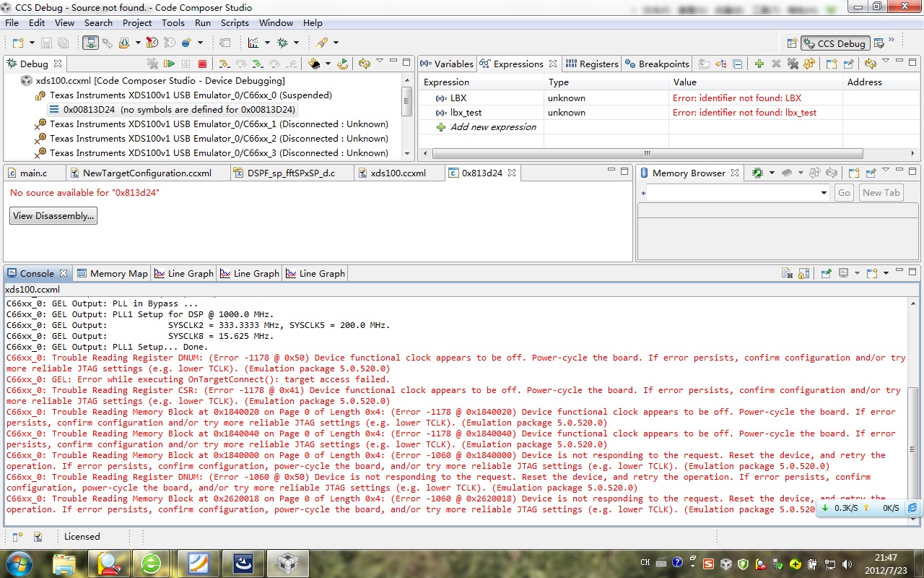924x578 pixels.
Task: Open dropdown beside the CPU Reset icon
Action: 327,64
